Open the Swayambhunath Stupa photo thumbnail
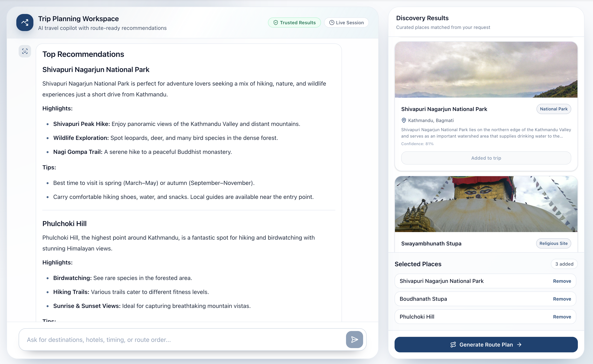Image resolution: width=593 pixels, height=364 pixels. click(486, 204)
